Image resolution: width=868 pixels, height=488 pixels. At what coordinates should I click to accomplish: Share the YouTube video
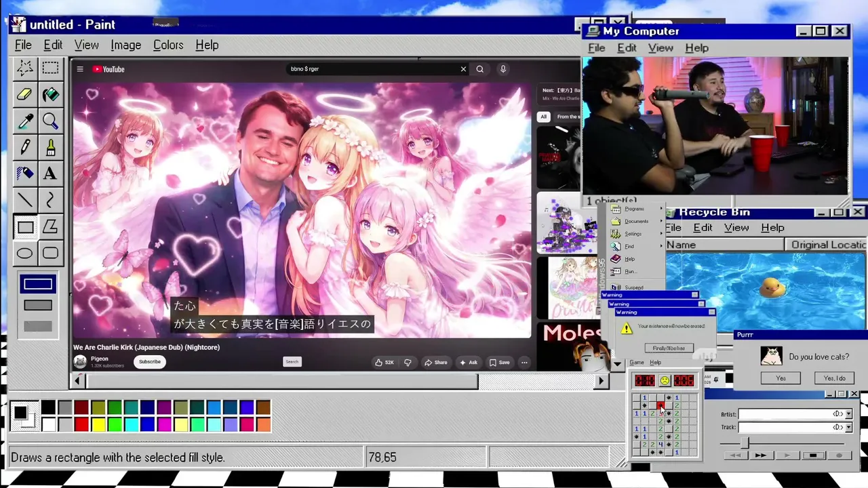tap(436, 363)
